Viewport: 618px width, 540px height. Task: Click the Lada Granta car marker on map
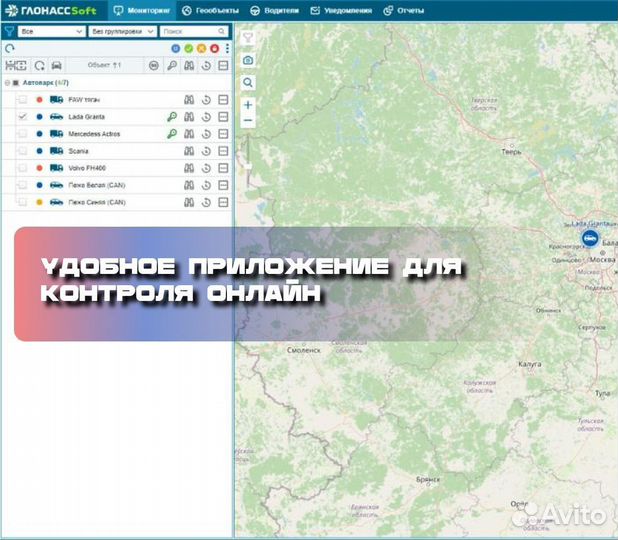pos(590,238)
